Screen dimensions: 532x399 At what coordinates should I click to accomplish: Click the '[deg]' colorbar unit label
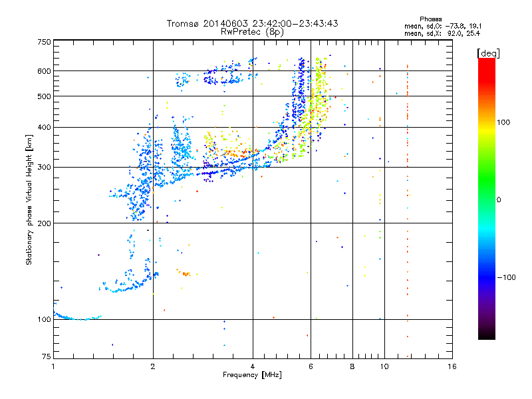coord(488,53)
